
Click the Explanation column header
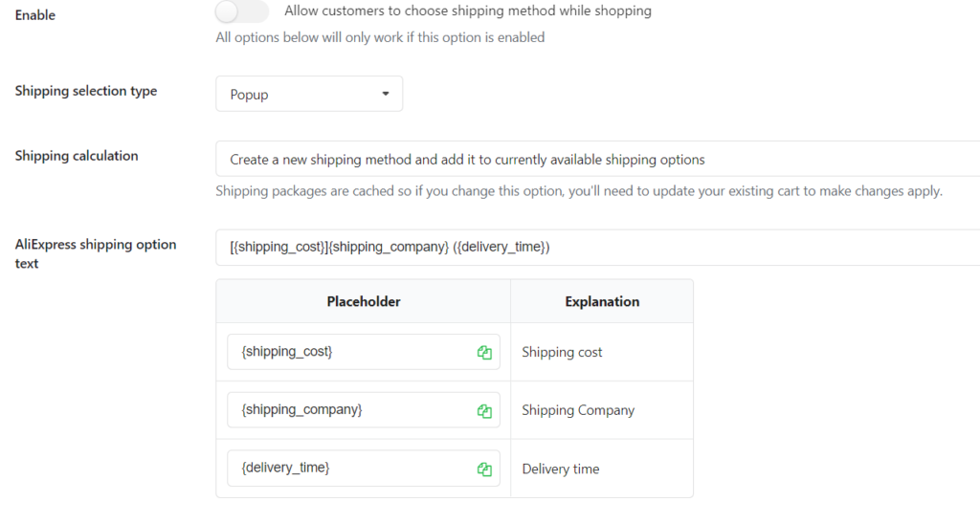602,301
